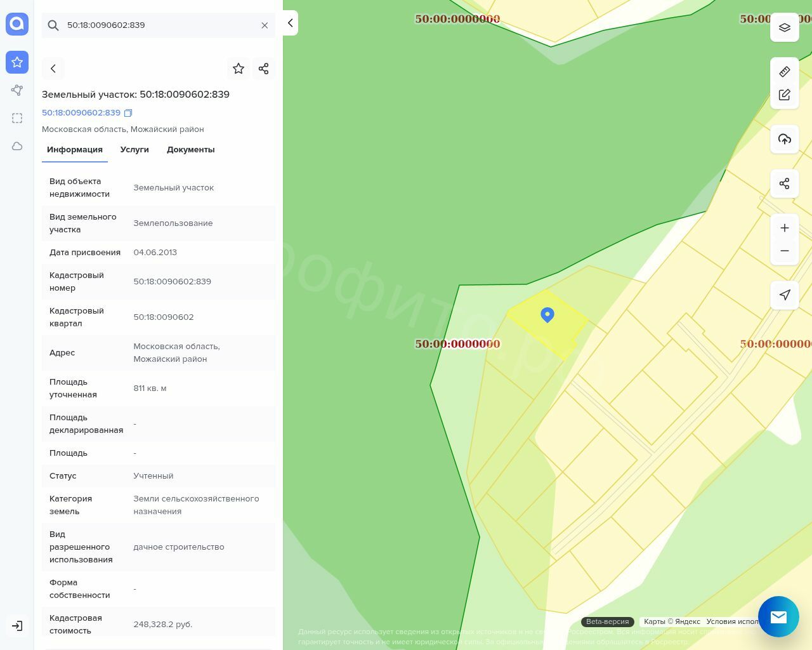
Task: Activate the draw/edit tool on map
Action: point(784,95)
